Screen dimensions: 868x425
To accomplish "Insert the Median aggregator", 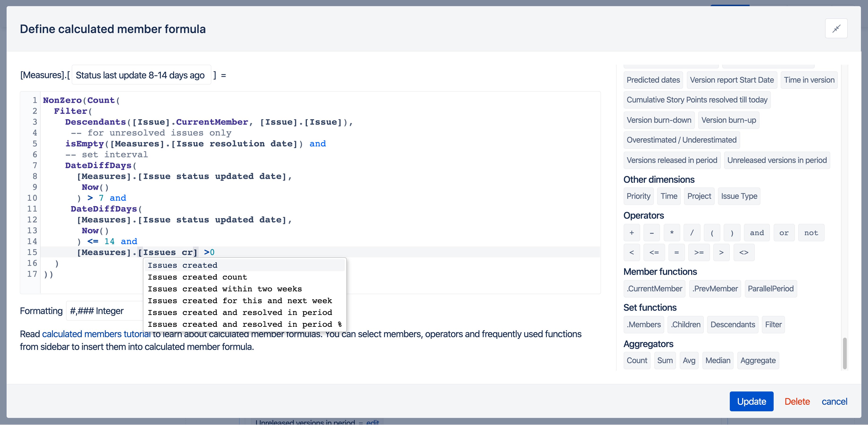I will pyautogui.click(x=718, y=361).
